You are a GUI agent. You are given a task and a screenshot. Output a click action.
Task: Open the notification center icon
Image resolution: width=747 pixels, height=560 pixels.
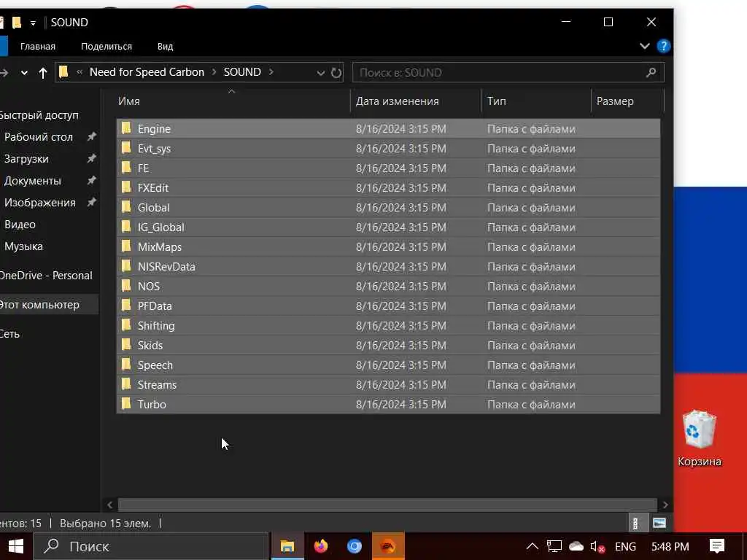(717, 546)
